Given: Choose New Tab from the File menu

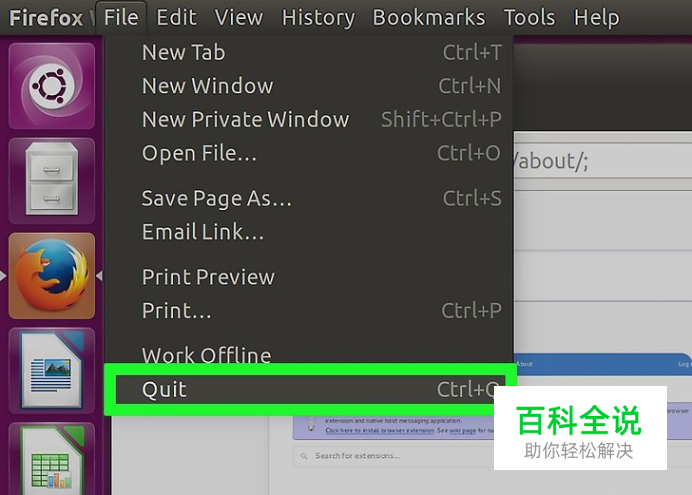Looking at the screenshot, I should click(x=309, y=52).
